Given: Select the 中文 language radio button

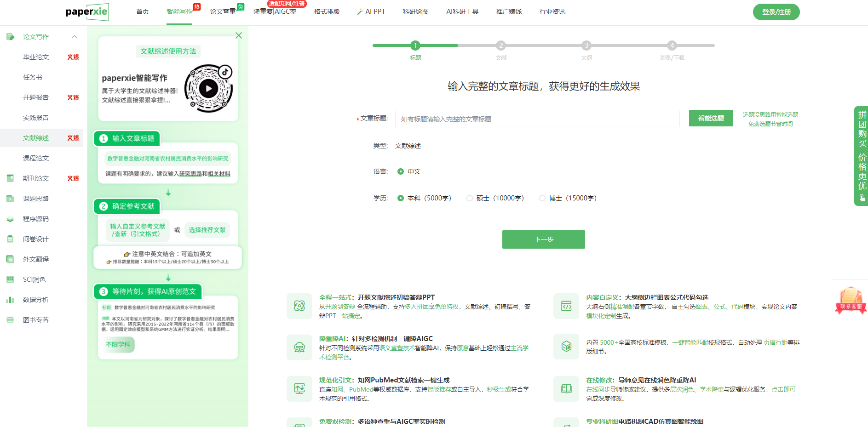Looking at the screenshot, I should pyautogui.click(x=401, y=171).
